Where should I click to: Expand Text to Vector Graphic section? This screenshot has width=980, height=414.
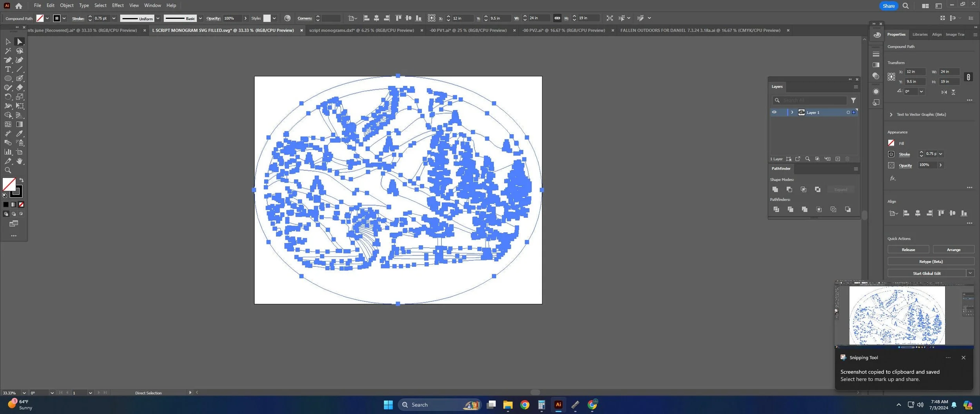click(891, 115)
